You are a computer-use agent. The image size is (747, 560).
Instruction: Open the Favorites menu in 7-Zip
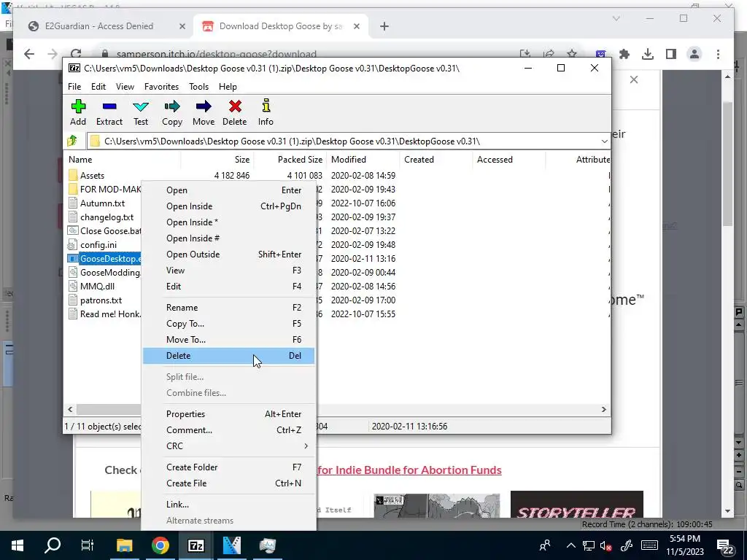[x=161, y=87]
